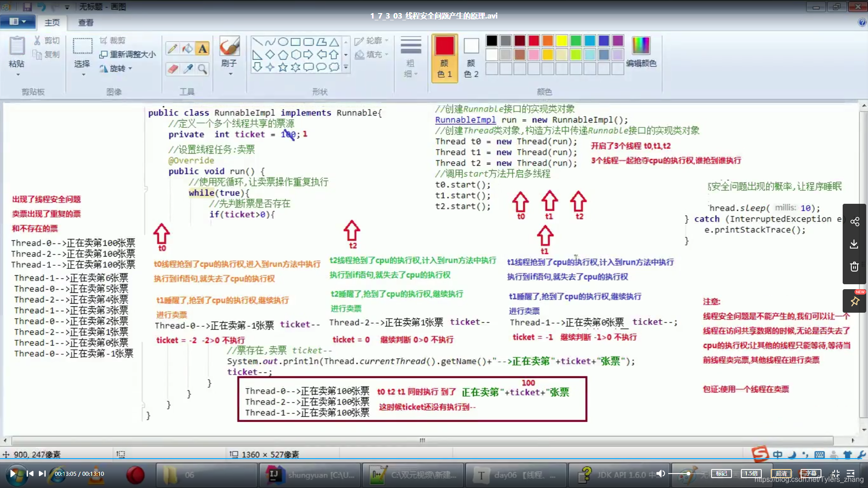Image resolution: width=868 pixels, height=488 pixels.
Task: Choose the Triangle shape
Action: [x=334, y=42]
